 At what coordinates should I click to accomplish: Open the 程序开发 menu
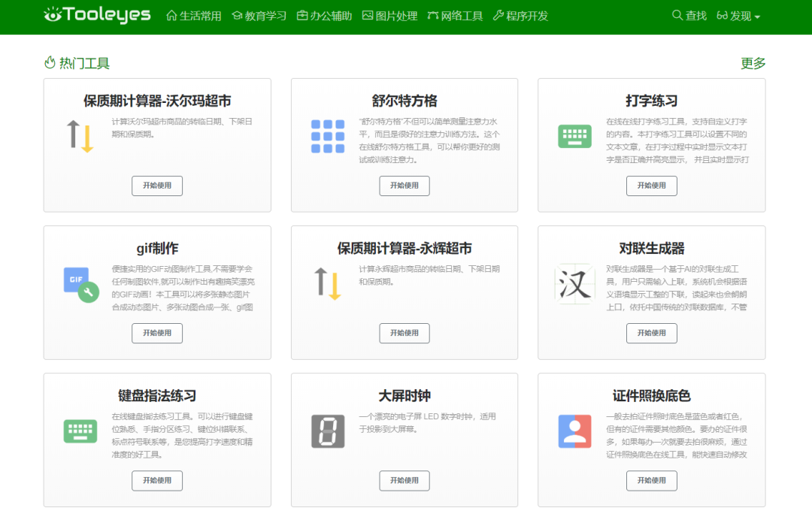(x=520, y=16)
